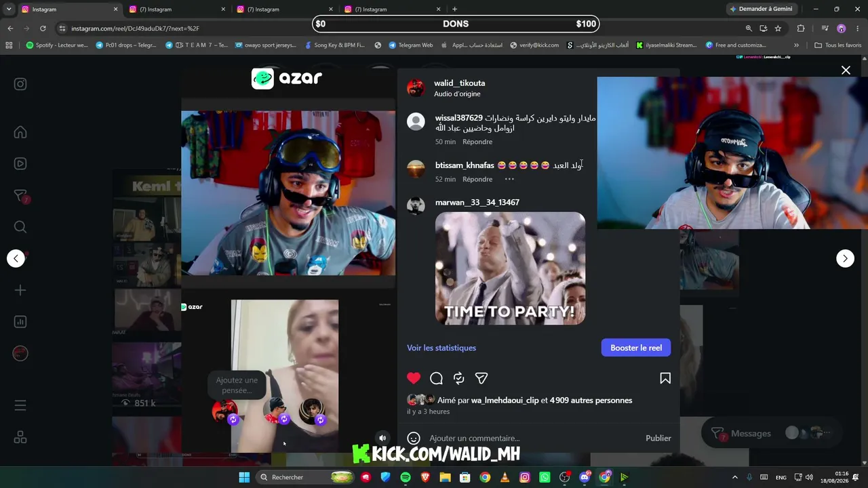Image resolution: width=868 pixels, height=488 pixels.
Task: Open WhatsApp from the taskbar
Action: tap(545, 477)
